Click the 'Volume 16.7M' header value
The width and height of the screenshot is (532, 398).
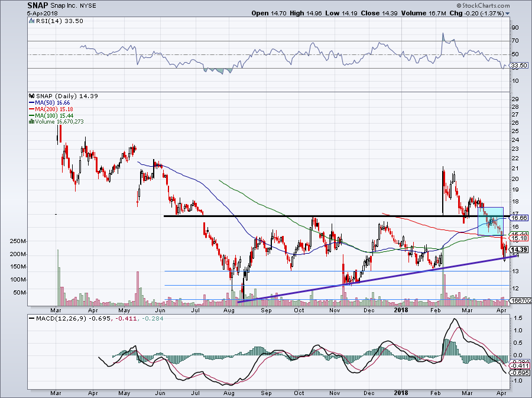pyautogui.click(x=423, y=13)
